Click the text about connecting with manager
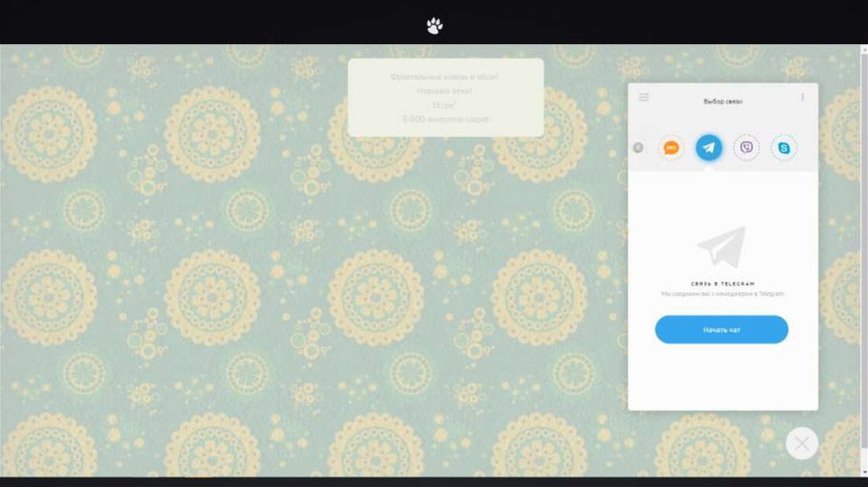The height and width of the screenshot is (487, 868). coord(722,294)
